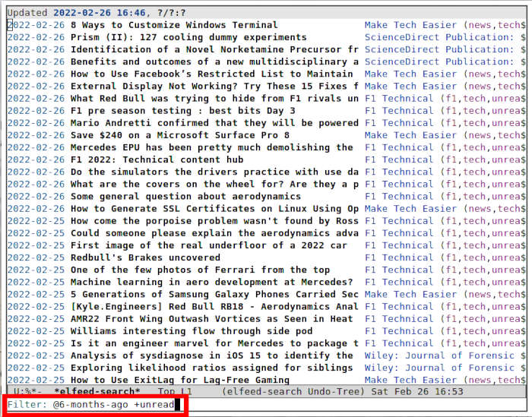Select "One of the few photos of Ferrari"

[200, 270]
